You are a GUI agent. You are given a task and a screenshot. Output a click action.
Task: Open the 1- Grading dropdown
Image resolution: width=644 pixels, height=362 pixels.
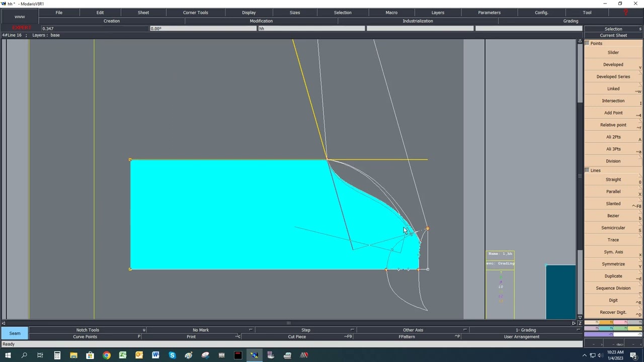(x=526, y=330)
